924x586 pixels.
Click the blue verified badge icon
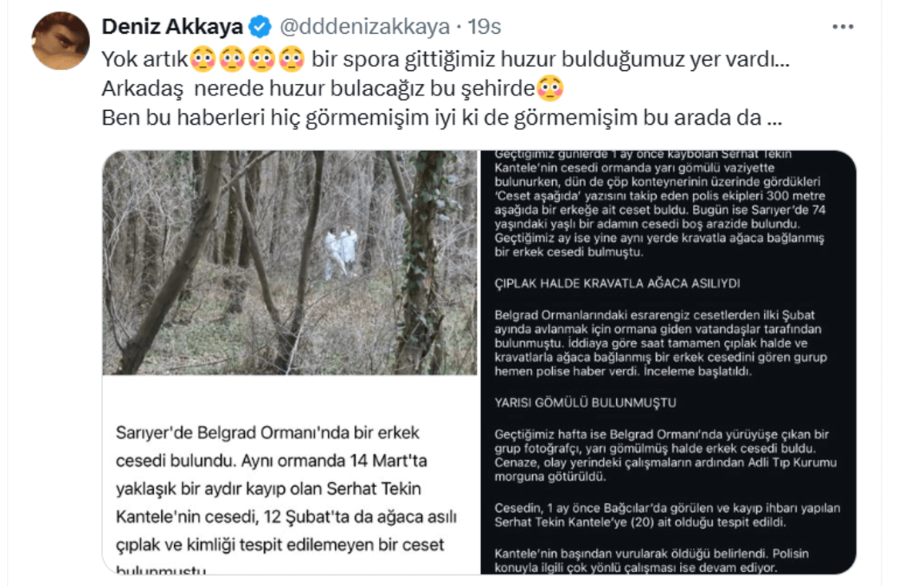pos(260,28)
